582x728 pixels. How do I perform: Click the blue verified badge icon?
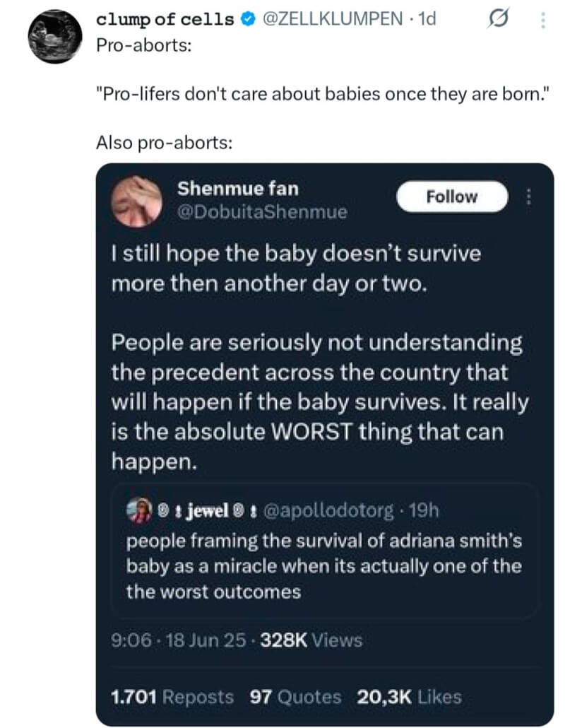(247, 20)
